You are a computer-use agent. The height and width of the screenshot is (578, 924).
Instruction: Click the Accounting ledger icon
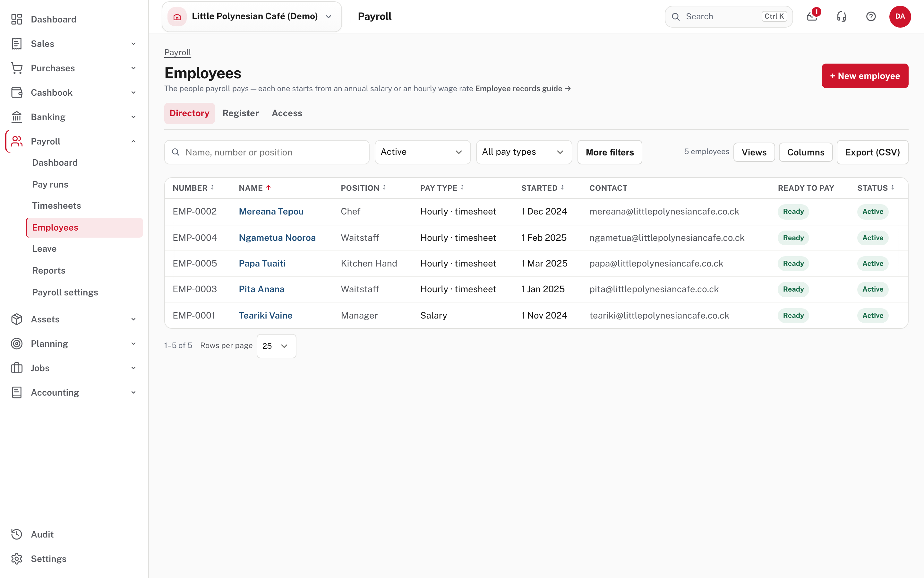click(16, 393)
